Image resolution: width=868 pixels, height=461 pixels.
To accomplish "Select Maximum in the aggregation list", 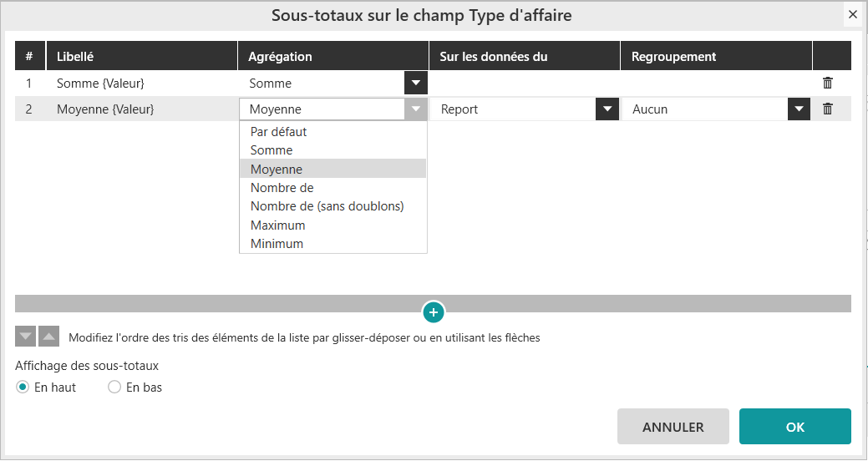I will [277, 225].
